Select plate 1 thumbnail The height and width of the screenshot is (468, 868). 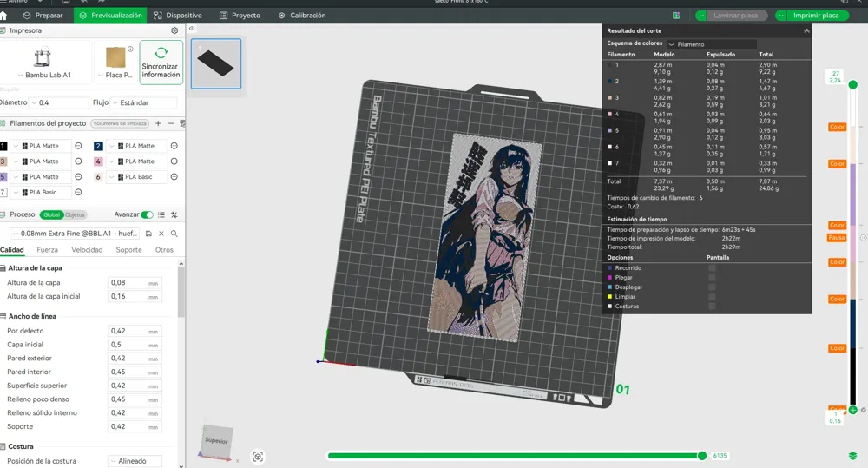point(216,63)
